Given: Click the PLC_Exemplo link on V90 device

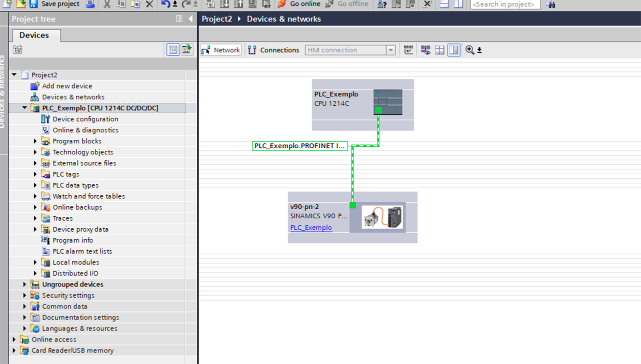Looking at the screenshot, I should pyautogui.click(x=311, y=228).
